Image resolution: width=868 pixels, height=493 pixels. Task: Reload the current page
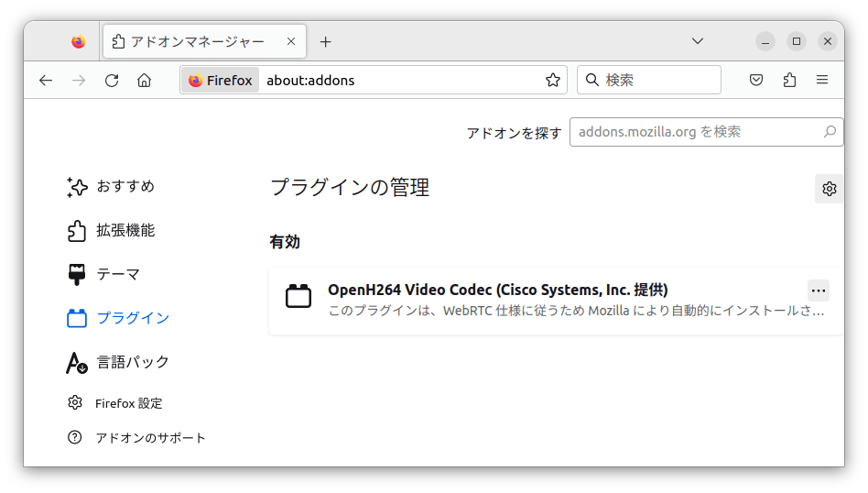click(112, 81)
